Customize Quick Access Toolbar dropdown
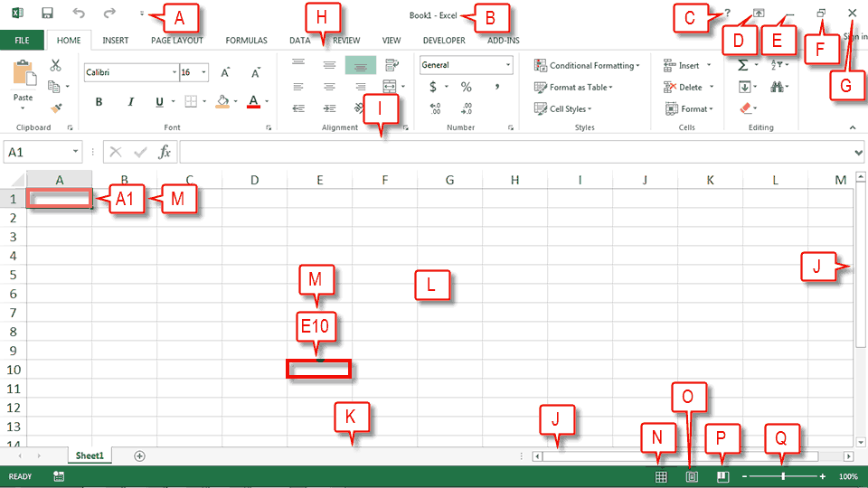The width and height of the screenshot is (868, 488). coord(142,14)
